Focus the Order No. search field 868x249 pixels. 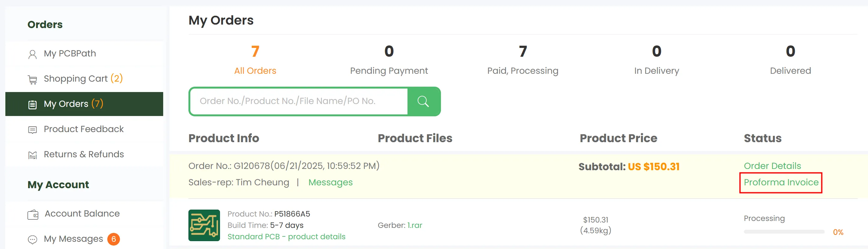coord(299,101)
